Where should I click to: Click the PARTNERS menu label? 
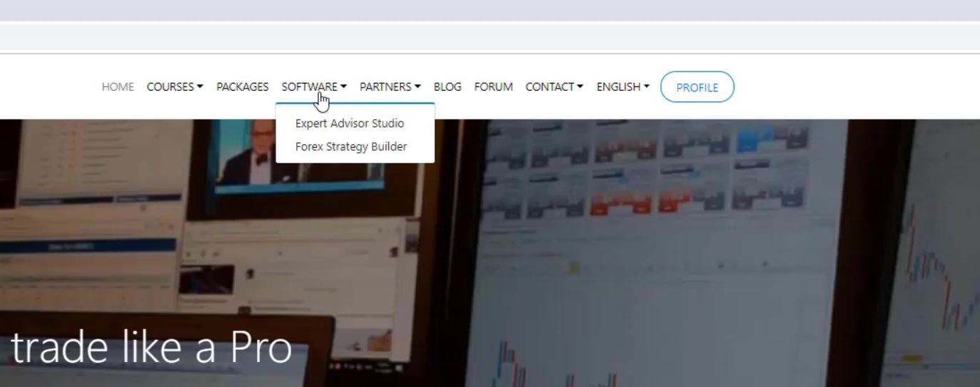[385, 87]
